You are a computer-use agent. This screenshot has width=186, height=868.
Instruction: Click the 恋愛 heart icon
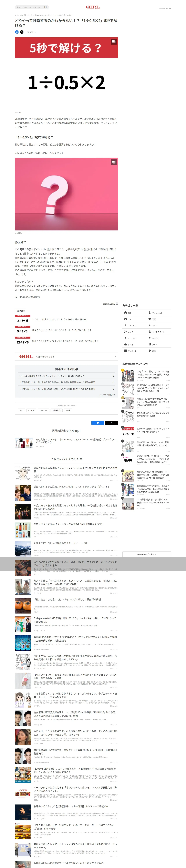pos(150,319)
